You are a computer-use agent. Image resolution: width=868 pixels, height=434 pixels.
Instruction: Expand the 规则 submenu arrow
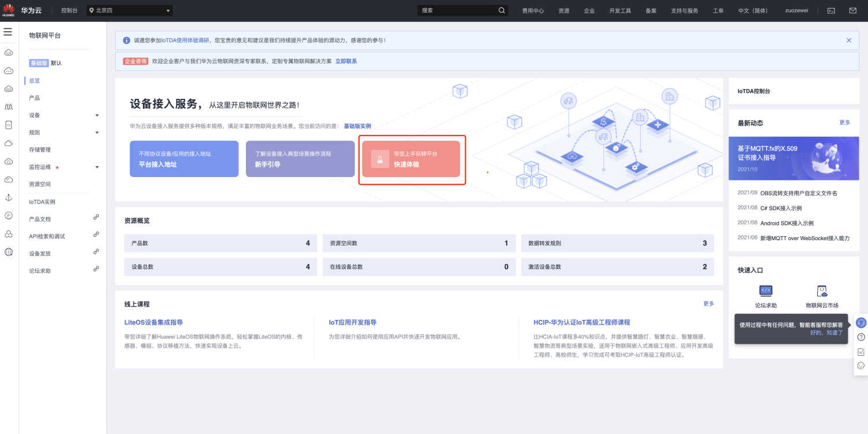tap(97, 133)
